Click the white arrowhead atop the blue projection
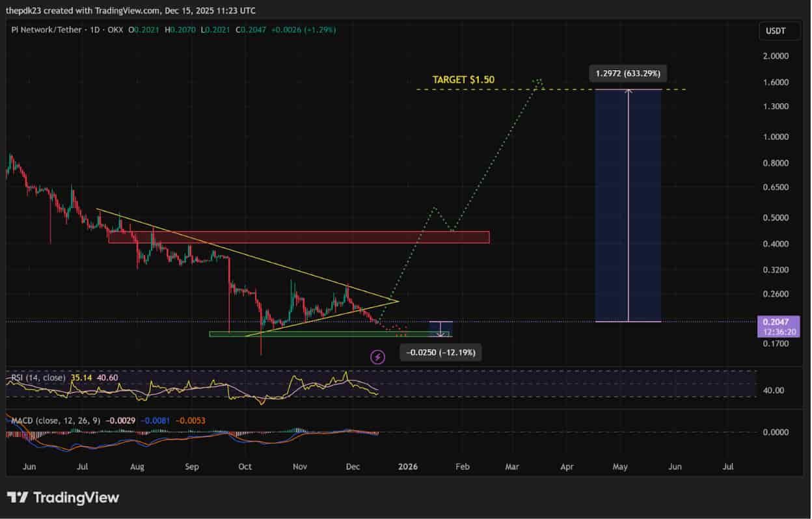The image size is (812, 519). [628, 92]
